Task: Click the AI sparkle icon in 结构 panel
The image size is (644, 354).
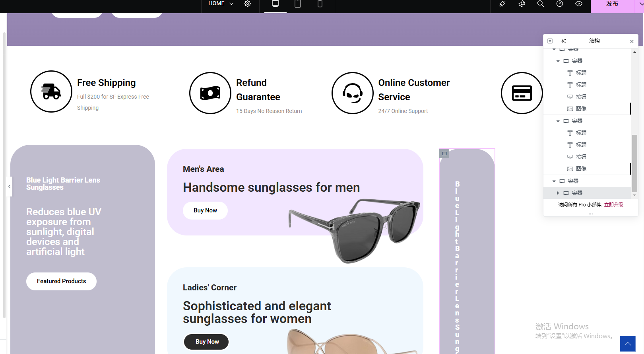Action: tap(563, 41)
